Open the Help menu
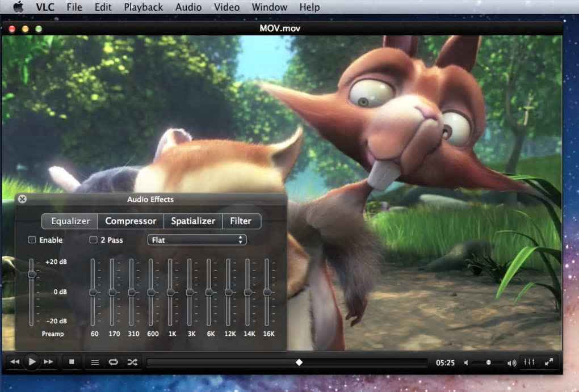 coord(309,7)
